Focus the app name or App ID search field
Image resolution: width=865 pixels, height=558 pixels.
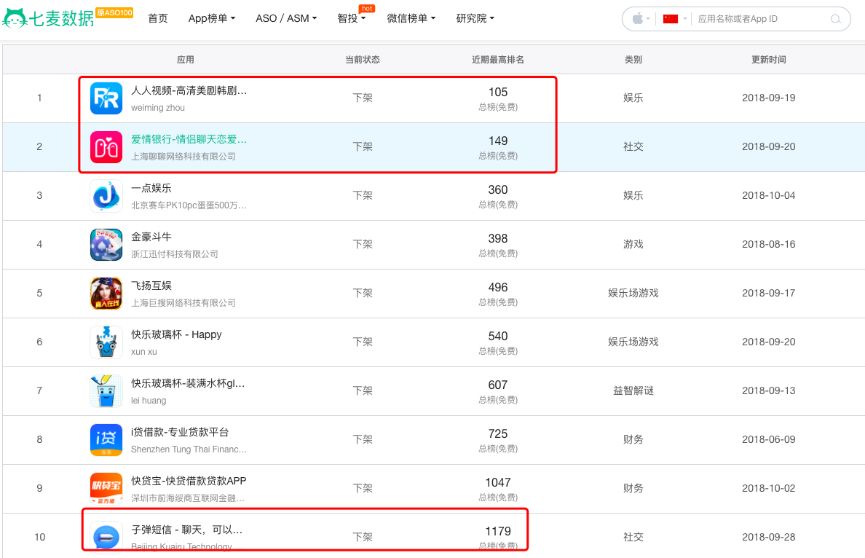point(761,19)
